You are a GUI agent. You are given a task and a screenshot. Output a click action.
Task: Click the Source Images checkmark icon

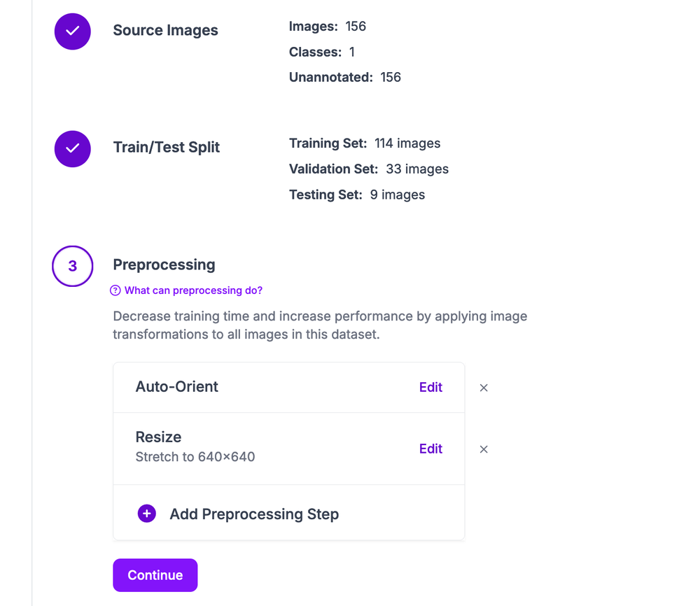pos(73,31)
